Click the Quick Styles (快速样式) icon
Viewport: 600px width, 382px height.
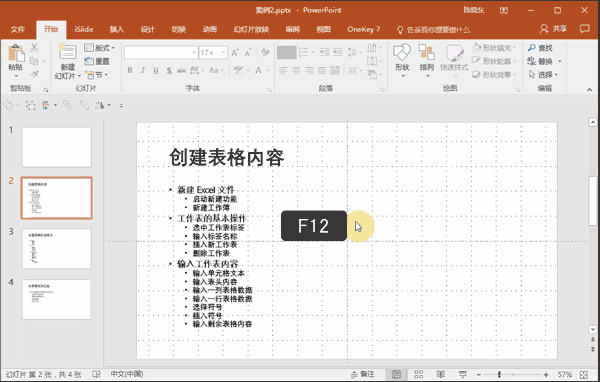[454, 53]
